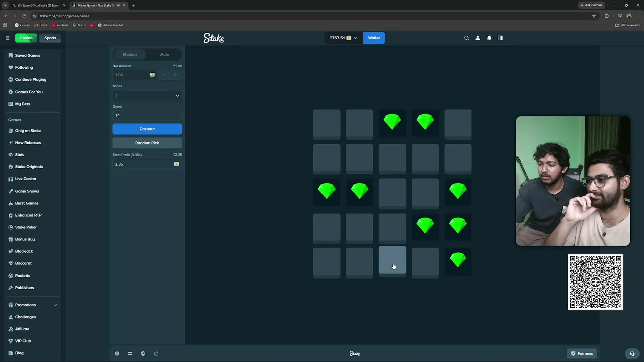Open the browser extensions puzzle icon
This screenshot has height=362, width=644.
click(606, 16)
